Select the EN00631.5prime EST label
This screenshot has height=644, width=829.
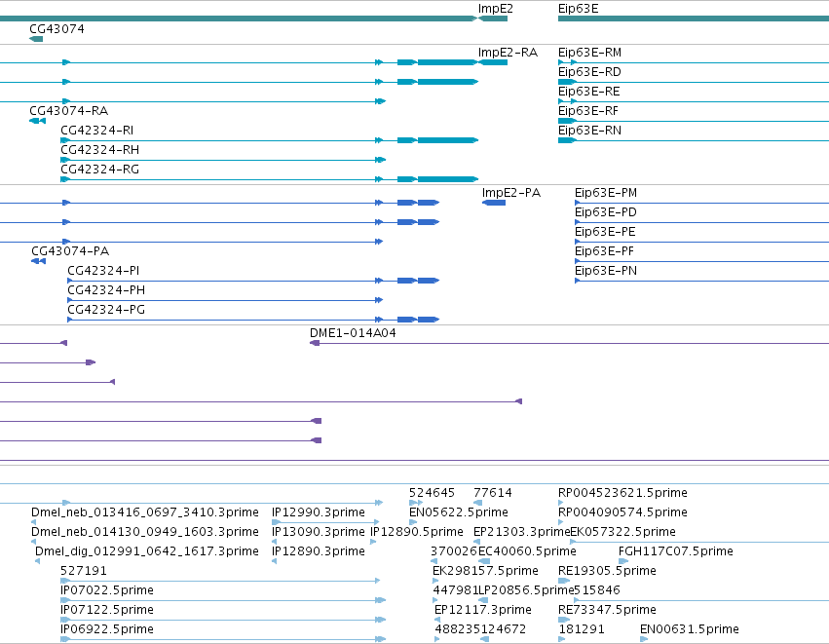(690, 629)
